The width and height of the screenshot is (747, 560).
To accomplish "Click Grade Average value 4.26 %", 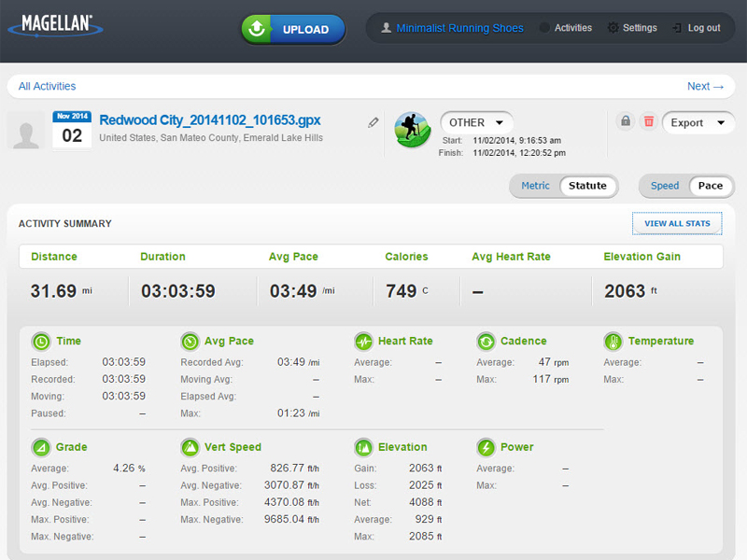I will pos(129,469).
